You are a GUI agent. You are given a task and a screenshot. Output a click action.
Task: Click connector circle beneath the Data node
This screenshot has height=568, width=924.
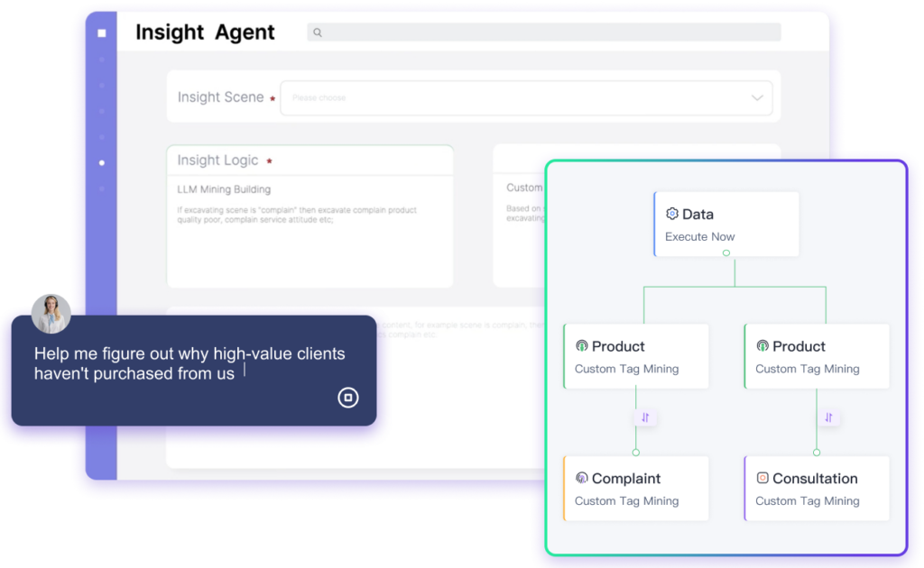[726, 253]
